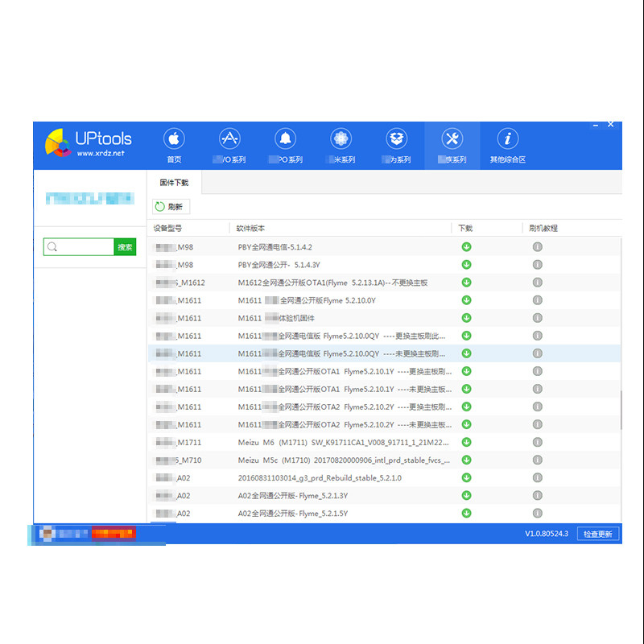Click the 刷机教程 column header

tap(543, 228)
